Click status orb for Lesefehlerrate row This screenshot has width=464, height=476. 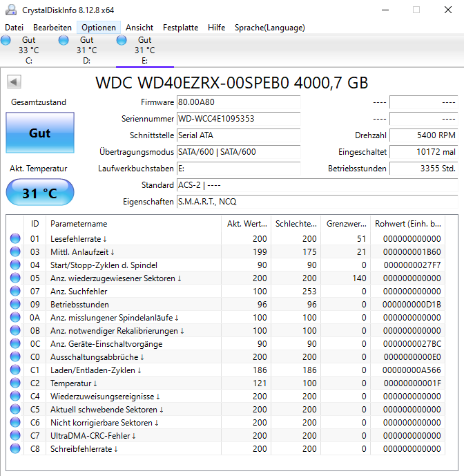[x=15, y=238]
